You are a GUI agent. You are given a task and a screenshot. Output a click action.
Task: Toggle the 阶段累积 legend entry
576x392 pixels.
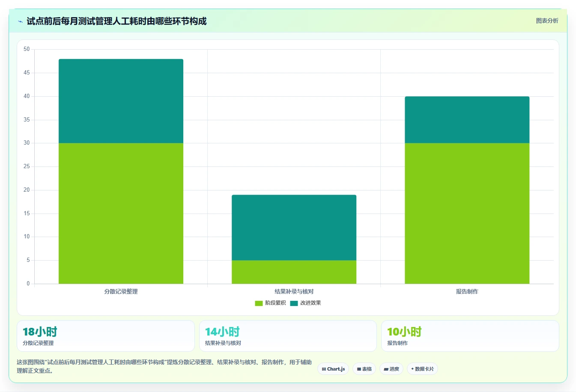[x=270, y=303]
